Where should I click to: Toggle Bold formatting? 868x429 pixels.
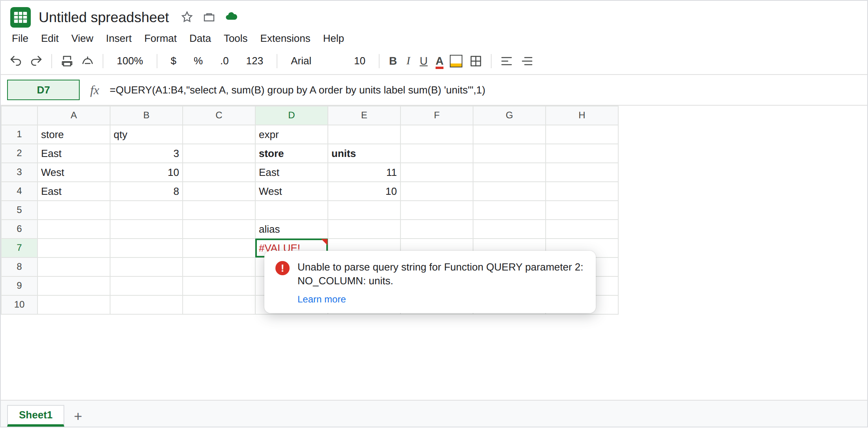click(x=393, y=61)
